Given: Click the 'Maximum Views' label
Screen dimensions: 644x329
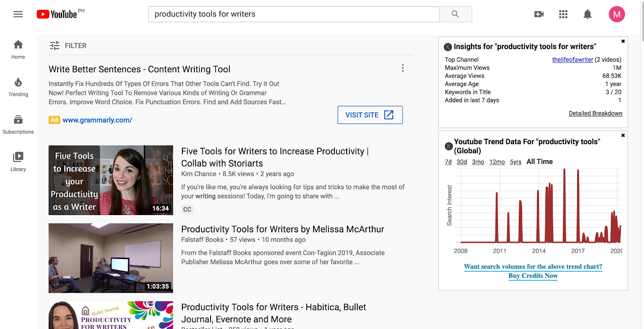Looking at the screenshot, I should click(467, 68).
